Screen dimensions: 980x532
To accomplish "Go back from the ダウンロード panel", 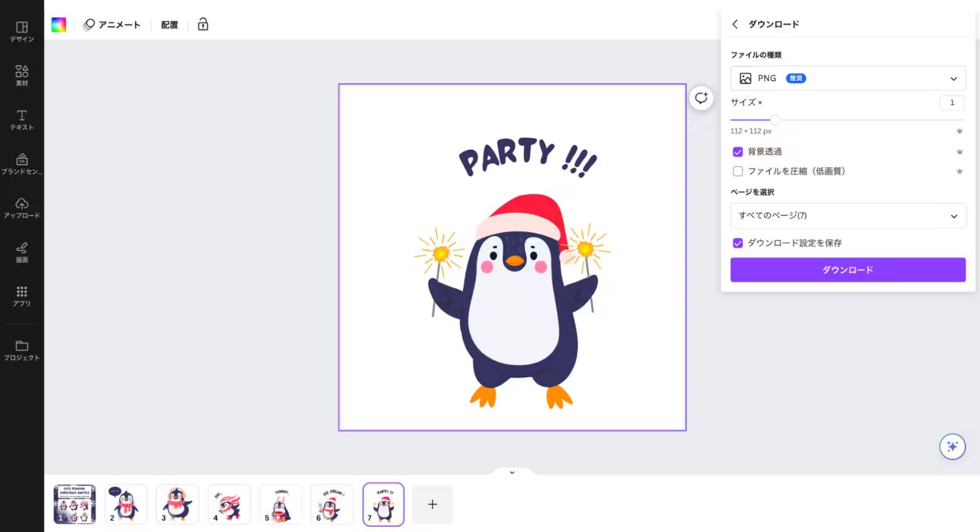I will [x=735, y=24].
